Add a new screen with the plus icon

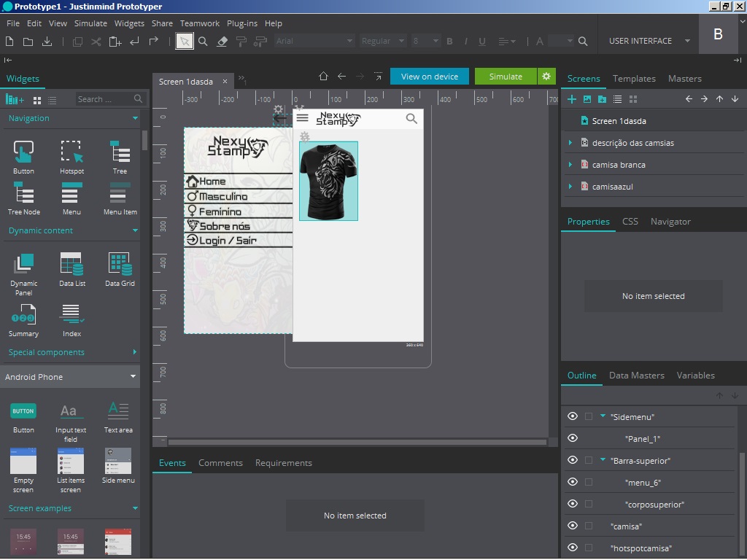[572, 99]
